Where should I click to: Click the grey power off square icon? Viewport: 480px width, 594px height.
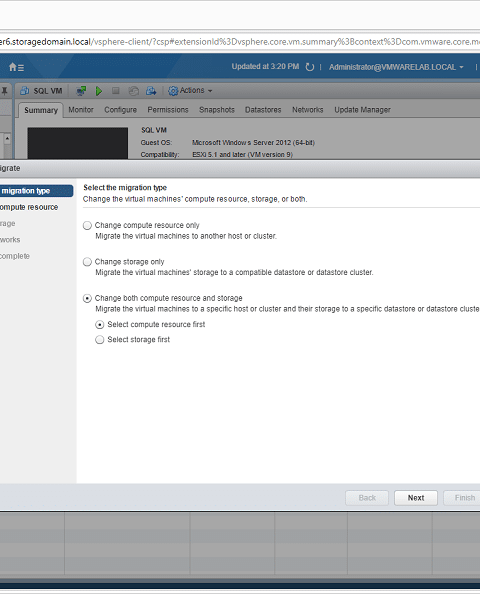pyautogui.click(x=116, y=91)
